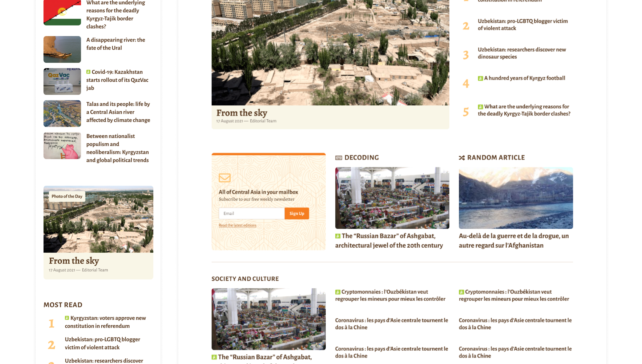Click the Kyrgyz-Tajik flag thumbnail

[x=62, y=12]
